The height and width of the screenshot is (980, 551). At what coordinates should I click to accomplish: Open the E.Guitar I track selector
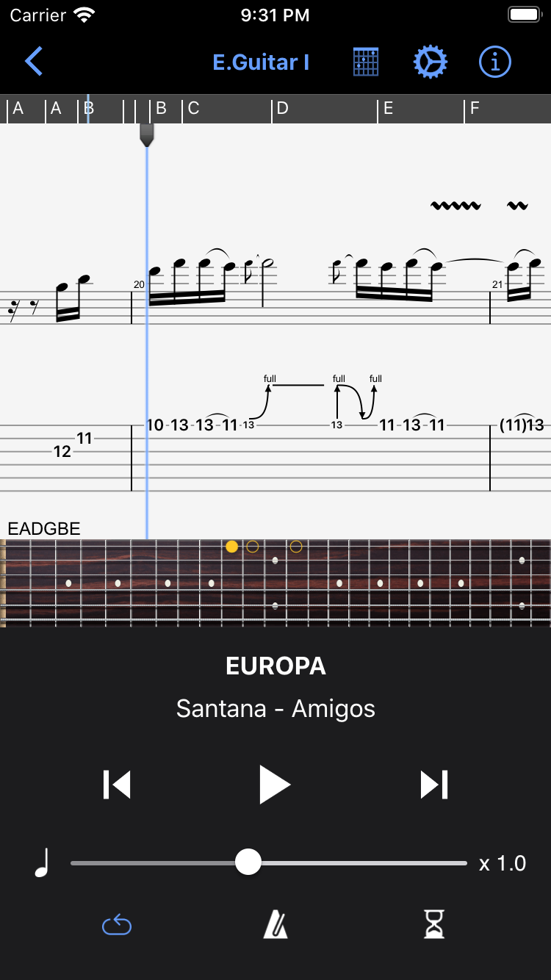261,62
